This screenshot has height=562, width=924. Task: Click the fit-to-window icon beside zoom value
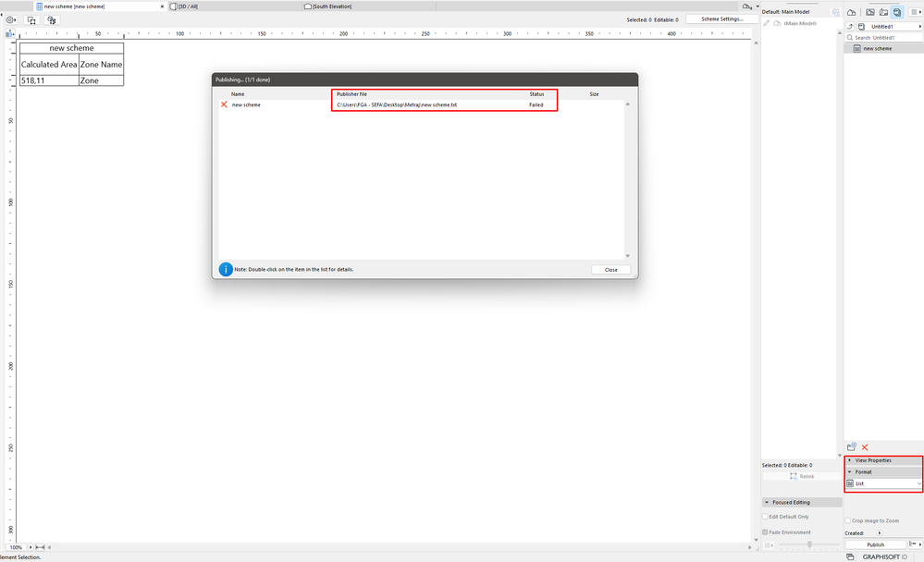[40, 547]
